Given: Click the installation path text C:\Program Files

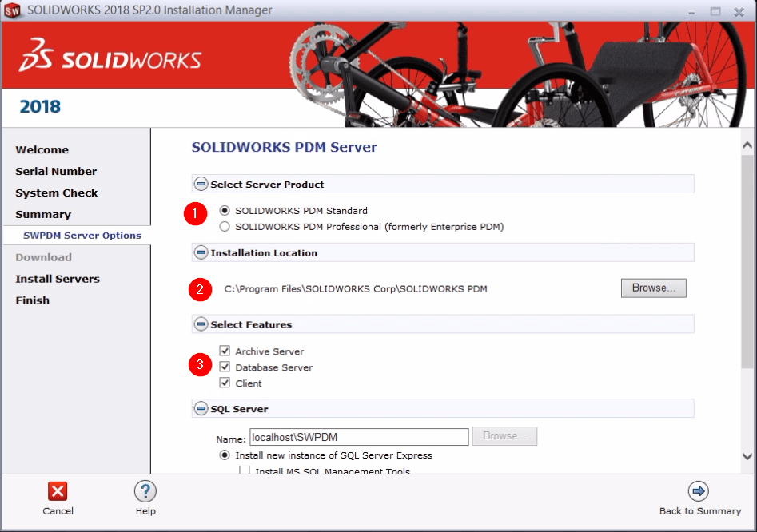Looking at the screenshot, I should (356, 289).
